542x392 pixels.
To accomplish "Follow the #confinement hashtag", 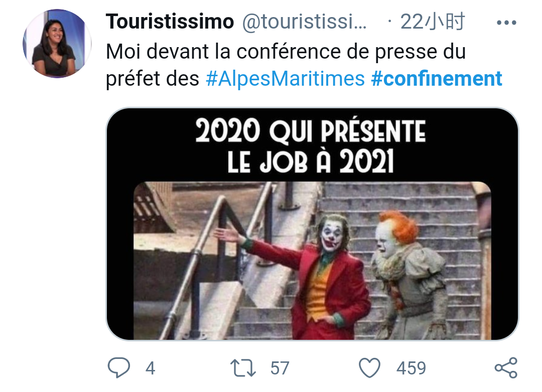I will tap(436, 78).
